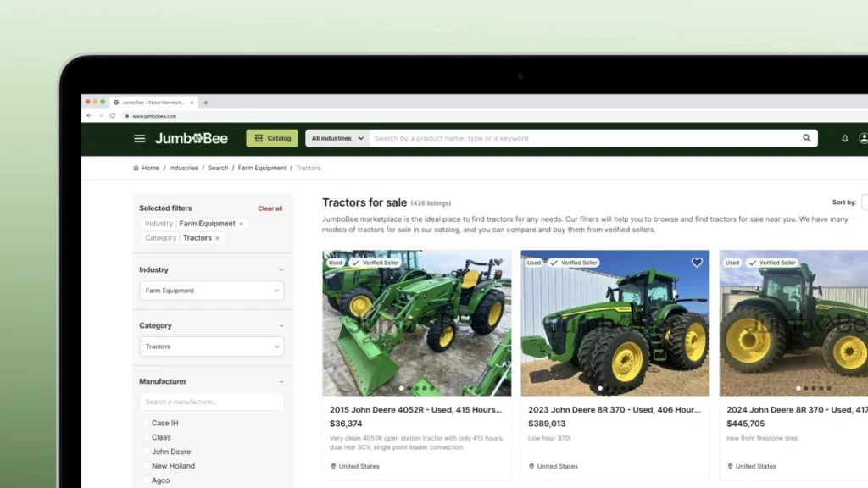Viewport: 868px width, 488px height.
Task: Click the Catalog button
Action: [272, 138]
